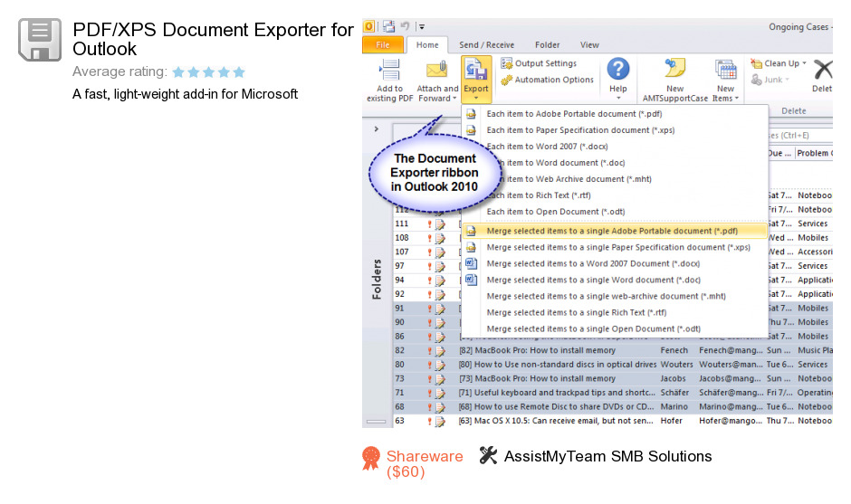Click the floppy disk software icon
Screen dimensions: 851x504
pyautogui.click(x=40, y=40)
